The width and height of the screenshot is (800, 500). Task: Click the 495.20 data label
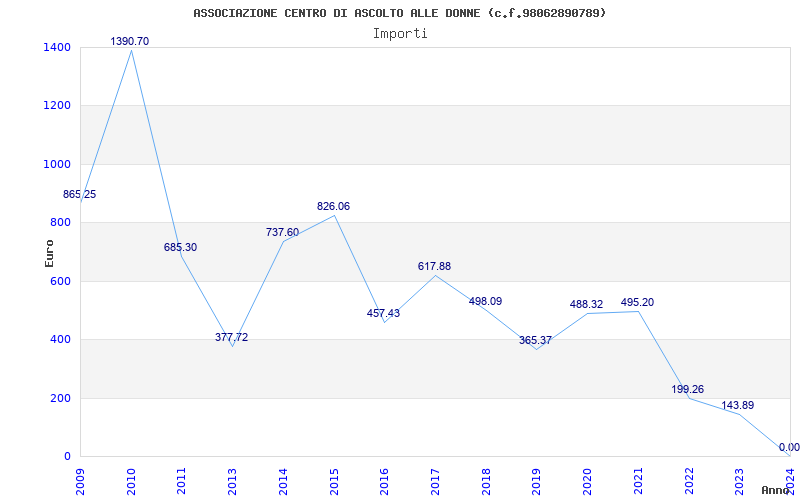tap(637, 302)
